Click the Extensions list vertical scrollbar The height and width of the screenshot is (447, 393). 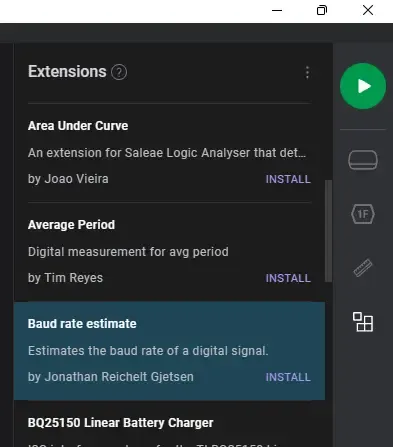[328, 231]
